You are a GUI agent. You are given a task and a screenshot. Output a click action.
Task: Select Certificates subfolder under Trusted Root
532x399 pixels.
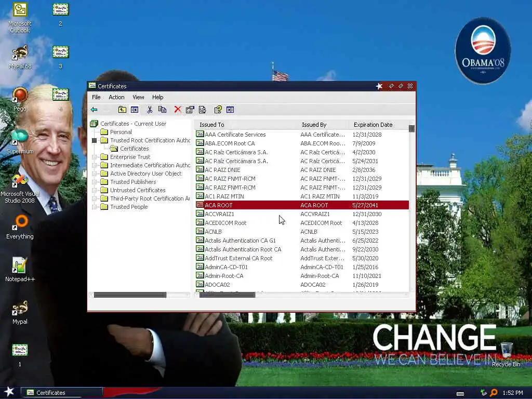[x=135, y=149]
